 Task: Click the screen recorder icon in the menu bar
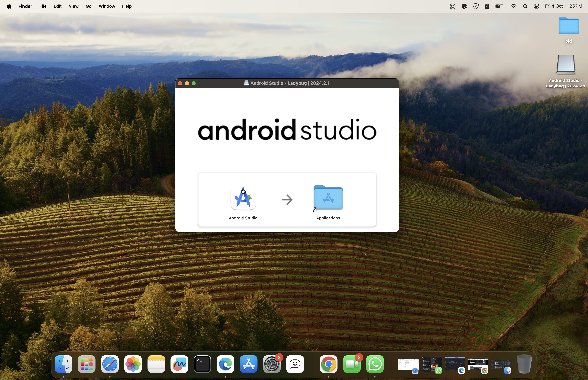452,6
